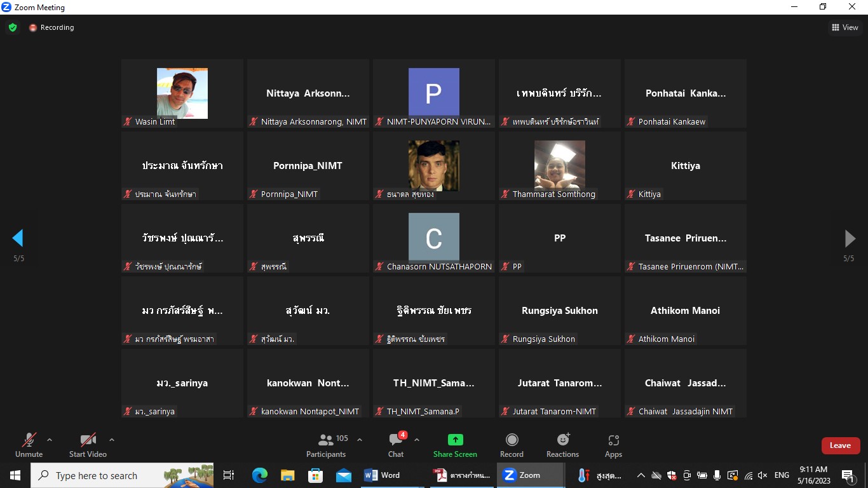
Task: Go to previous gallery page arrow
Action: coord(18,238)
